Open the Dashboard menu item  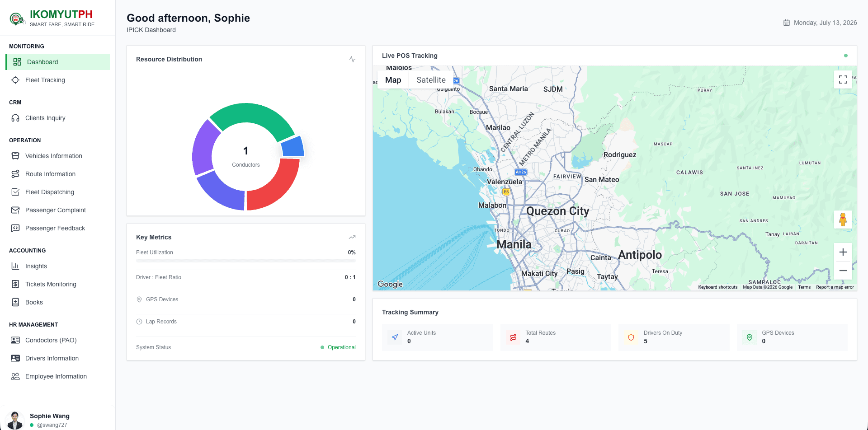pyautogui.click(x=57, y=62)
